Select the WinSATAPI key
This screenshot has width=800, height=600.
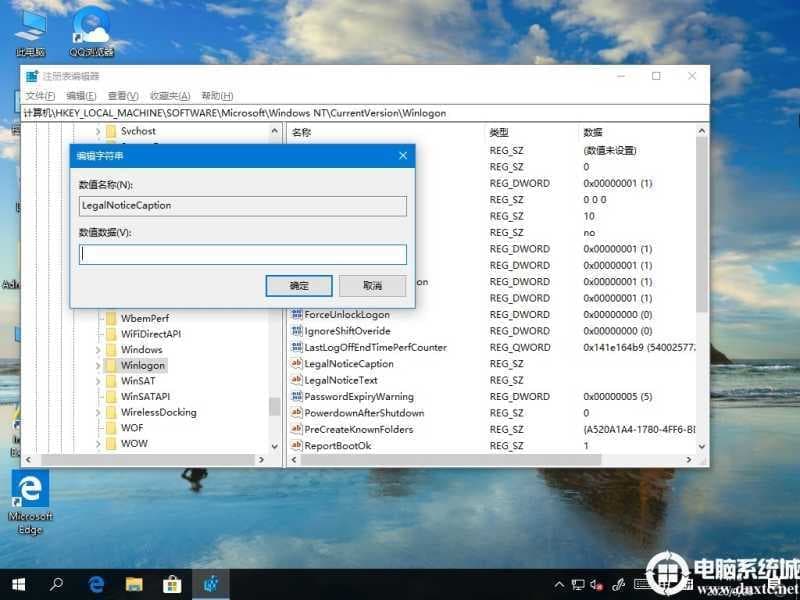145,396
